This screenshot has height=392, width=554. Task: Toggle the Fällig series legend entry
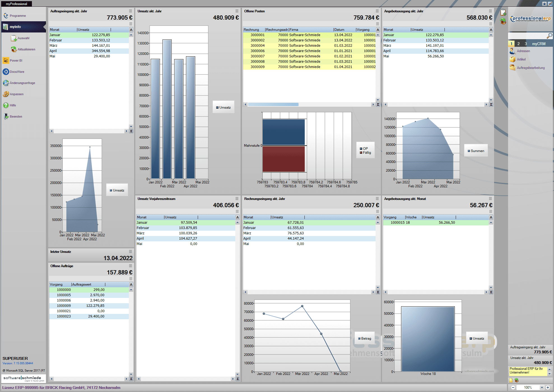tap(365, 153)
